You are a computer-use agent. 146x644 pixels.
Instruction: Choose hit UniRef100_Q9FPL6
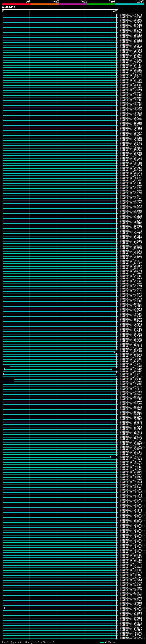(x=131, y=65)
